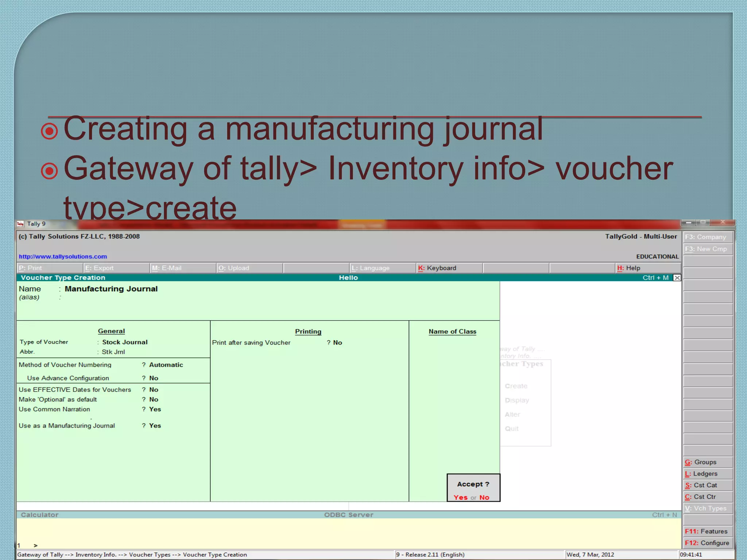Click the M: E-Mail toolbar button
Screen dimensions: 747x560
(183, 268)
